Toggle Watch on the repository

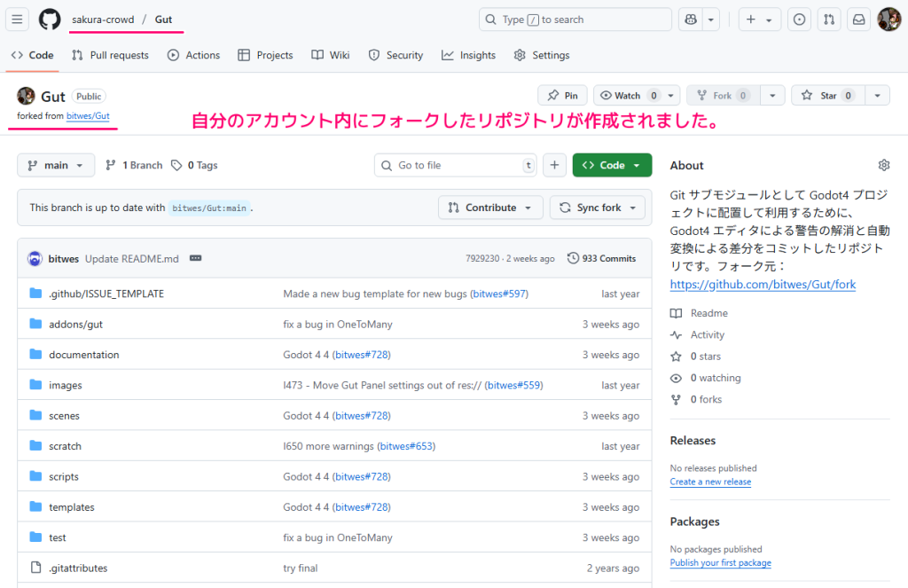(x=628, y=96)
